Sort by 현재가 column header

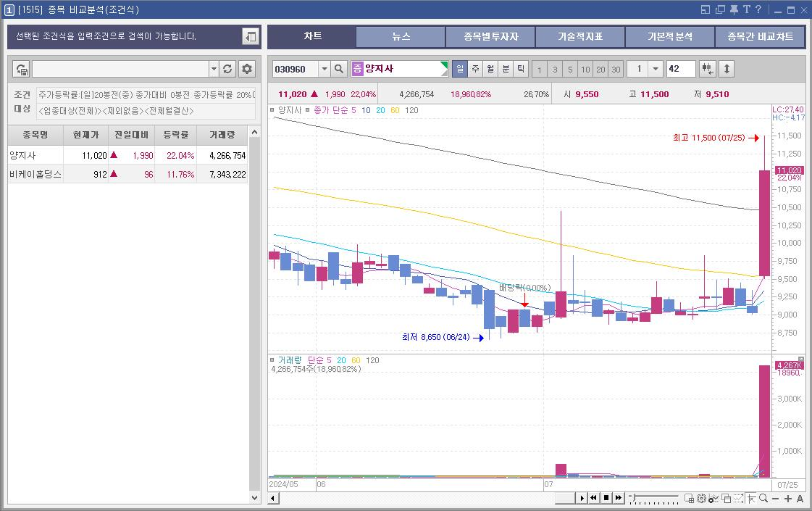85,135
